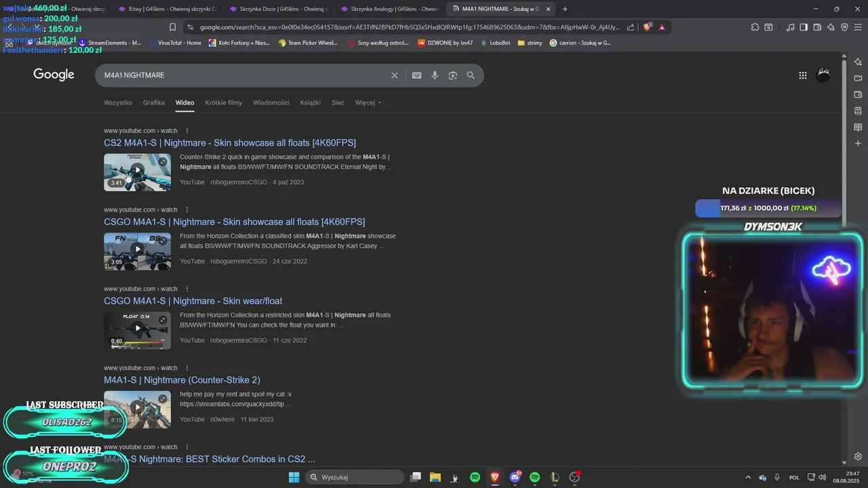
Task: Open StreamElements bookmark
Action: [110, 43]
